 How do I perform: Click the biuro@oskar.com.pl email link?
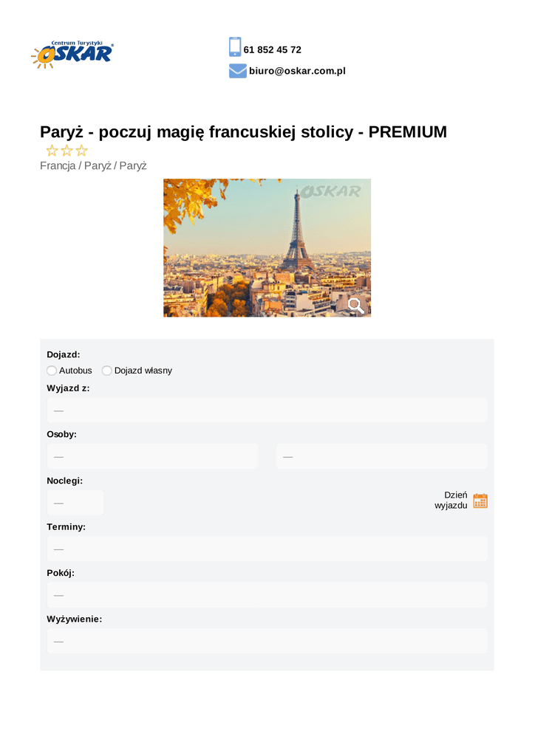pyautogui.click(x=297, y=71)
